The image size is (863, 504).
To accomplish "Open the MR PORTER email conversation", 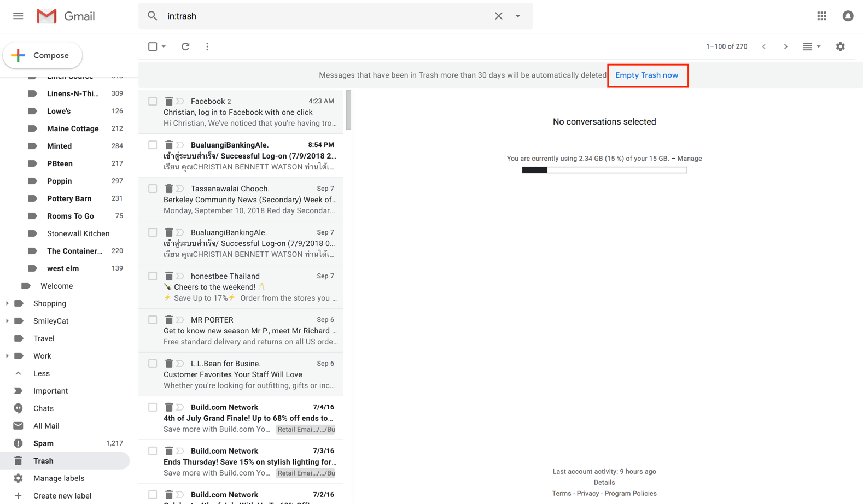I will pyautogui.click(x=241, y=331).
